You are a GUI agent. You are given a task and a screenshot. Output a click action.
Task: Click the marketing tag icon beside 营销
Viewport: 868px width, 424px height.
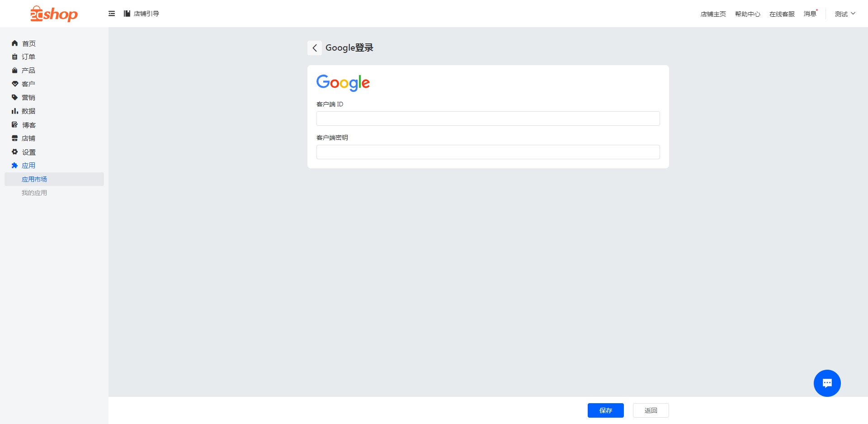[x=14, y=98]
